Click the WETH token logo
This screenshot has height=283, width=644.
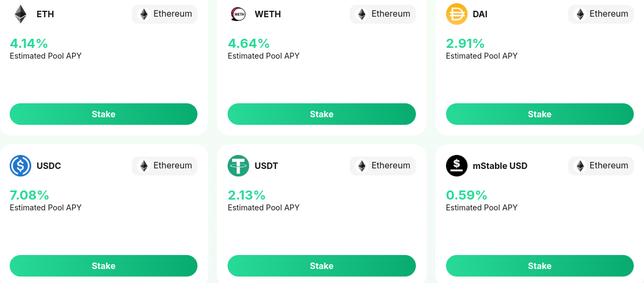238,14
